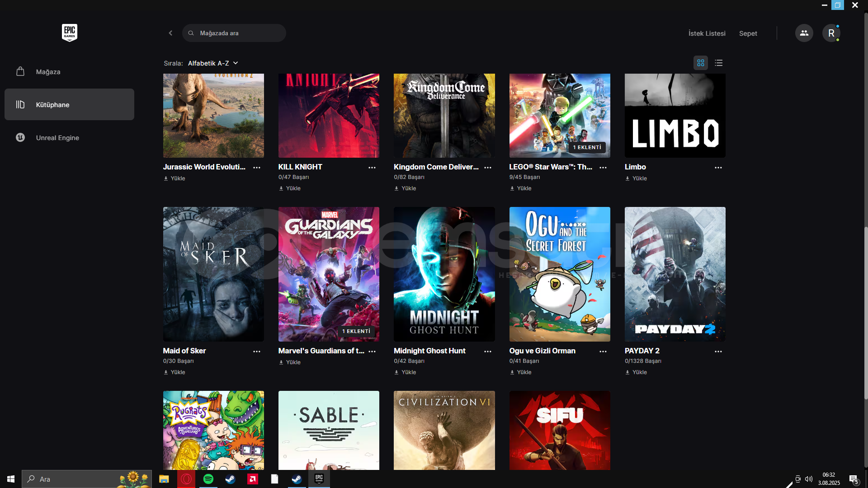Open the Limbo cover thumbnail
Viewport: 868px width, 488px height.
click(675, 116)
